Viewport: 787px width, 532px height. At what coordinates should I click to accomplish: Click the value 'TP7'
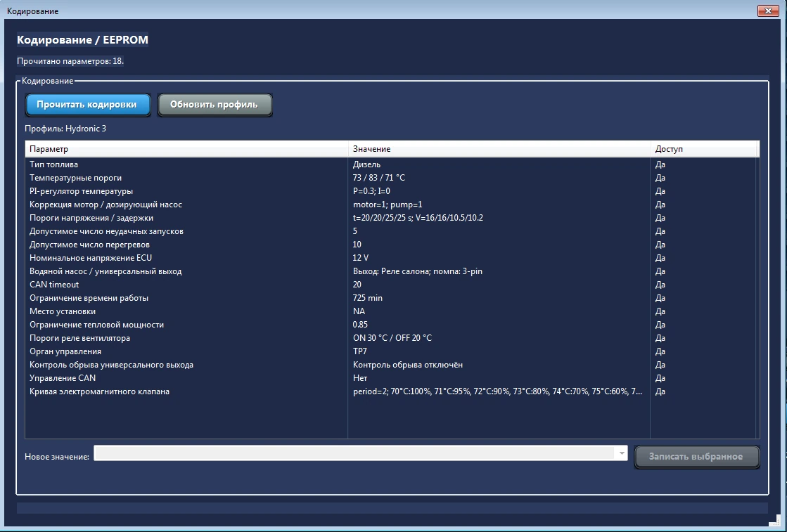360,351
